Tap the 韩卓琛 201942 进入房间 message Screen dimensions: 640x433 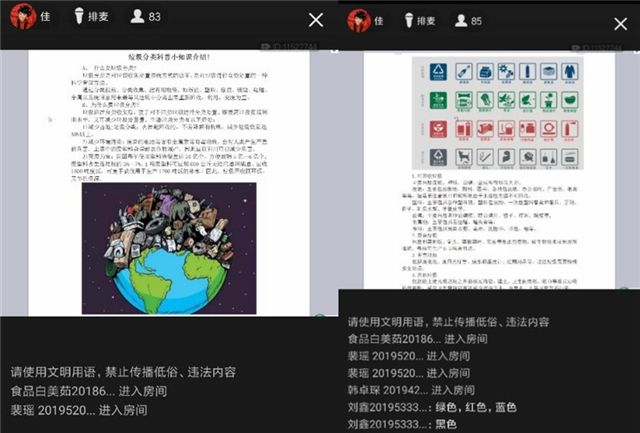(411, 390)
